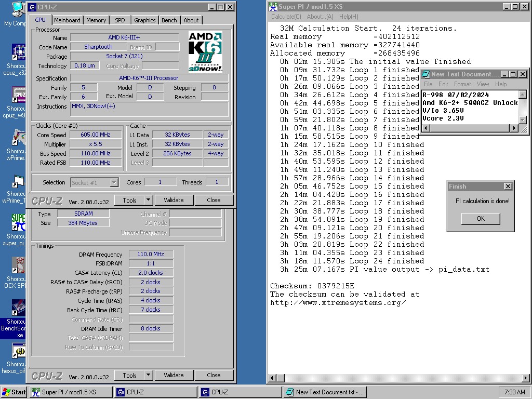This screenshot has width=532, height=399.
Task: Close the Finish dialog with X
Action: (508, 187)
